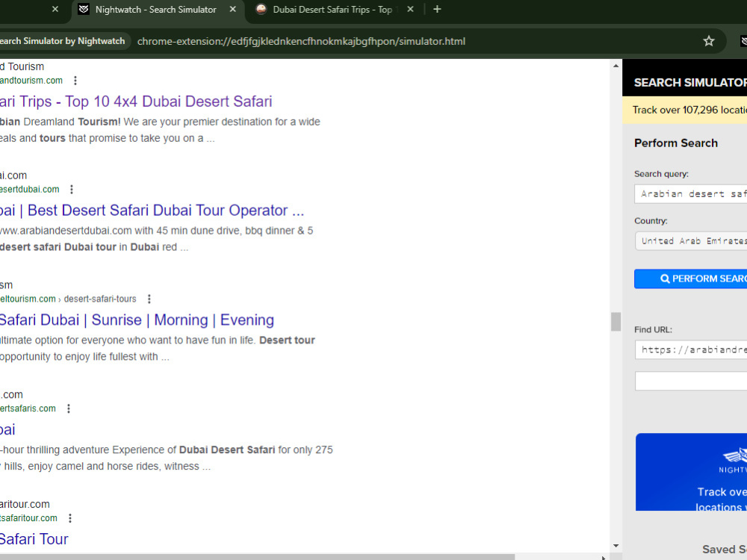Image resolution: width=747 pixels, height=560 pixels.
Task: Click the esertdubai.com green URL
Action: [30, 190]
